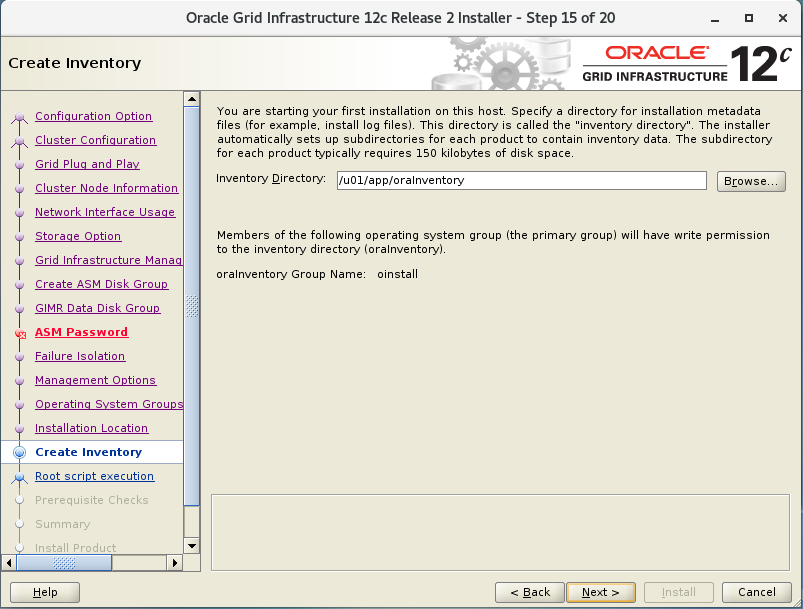803x609 pixels.
Task: Maximize the installer window
Action: pyautogui.click(x=749, y=18)
